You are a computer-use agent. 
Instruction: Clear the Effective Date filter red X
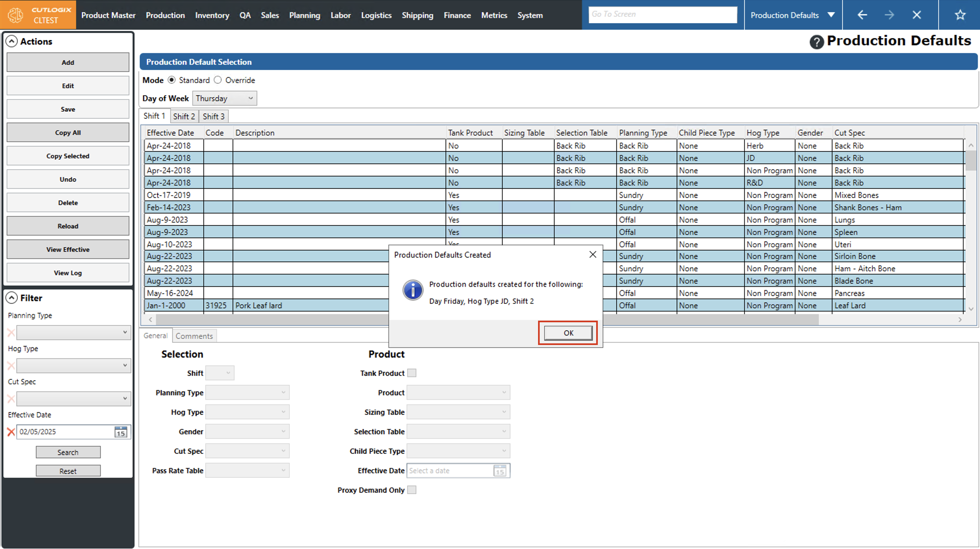click(11, 432)
